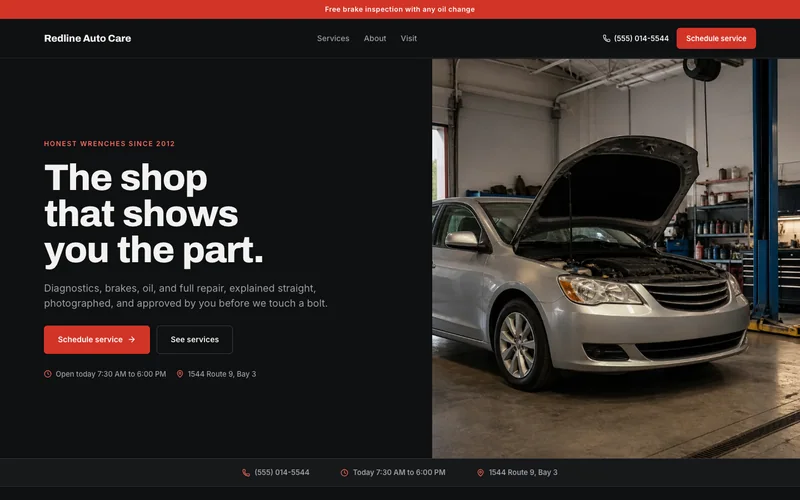Click the clock icon in the bottom info bar

pos(344,473)
